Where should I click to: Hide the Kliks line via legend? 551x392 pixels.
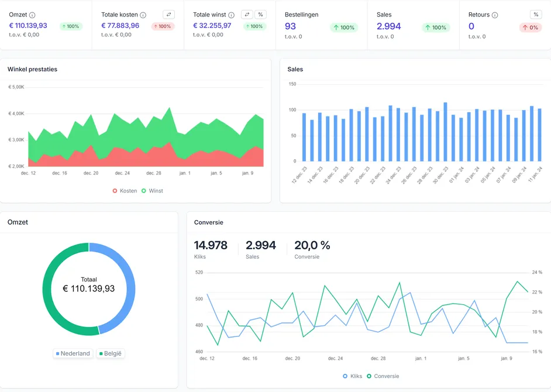pyautogui.click(x=353, y=376)
